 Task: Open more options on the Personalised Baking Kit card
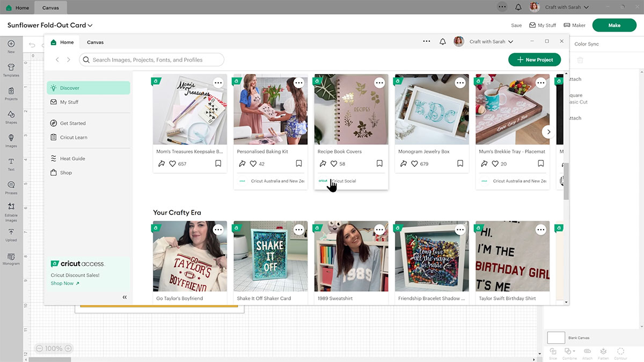299,83
